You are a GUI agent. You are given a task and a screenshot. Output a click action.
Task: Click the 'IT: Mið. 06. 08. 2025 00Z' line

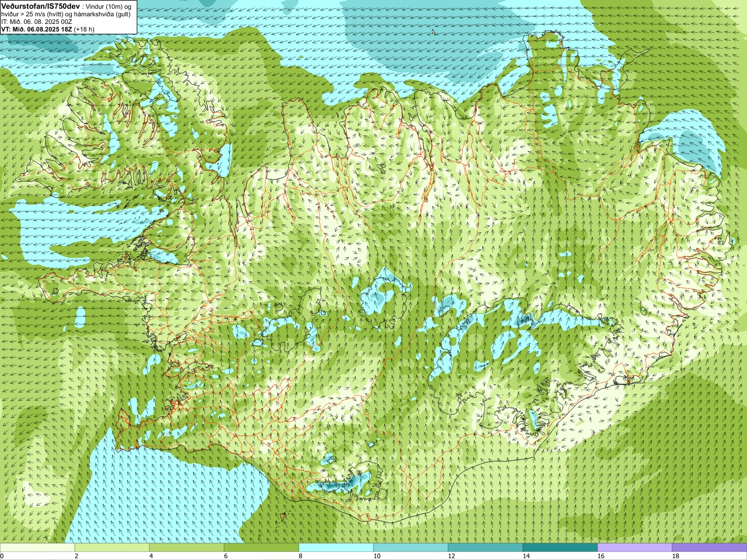coord(37,22)
